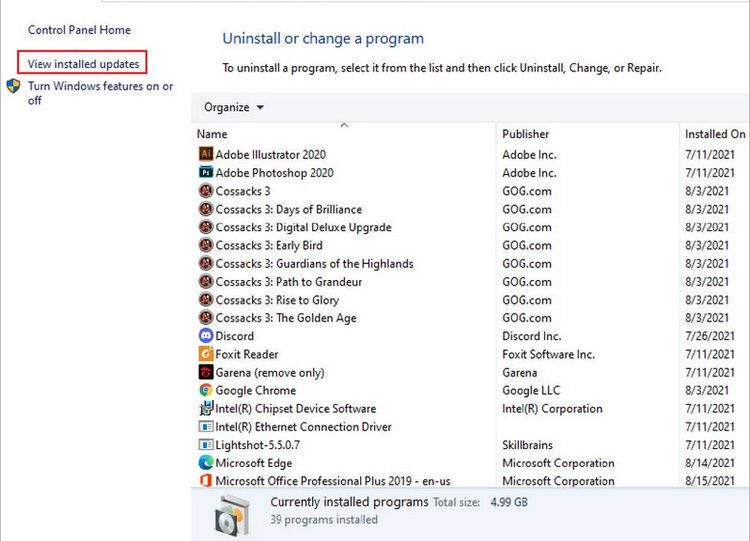Click the Lightshot-5.5.0.7 icon

[206, 444]
